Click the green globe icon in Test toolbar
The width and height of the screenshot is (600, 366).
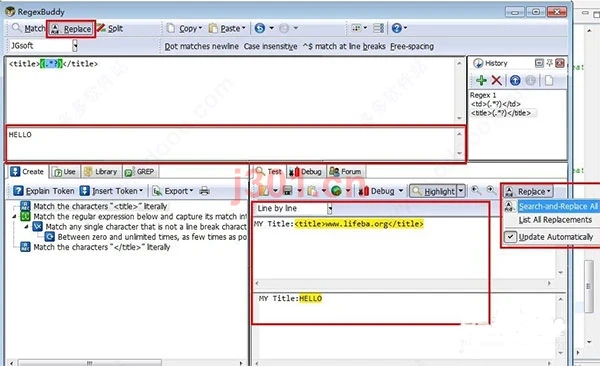click(336, 191)
